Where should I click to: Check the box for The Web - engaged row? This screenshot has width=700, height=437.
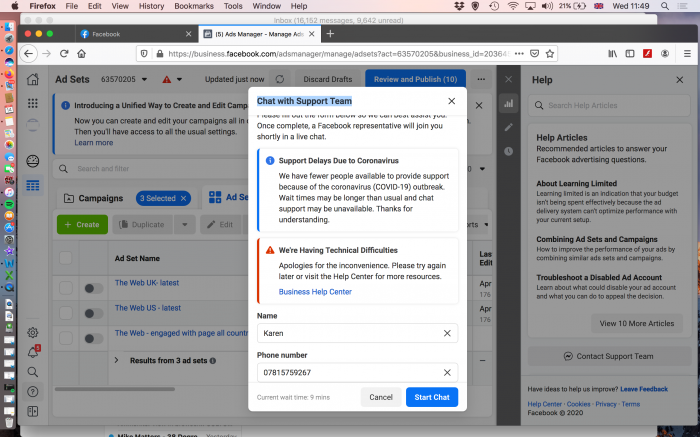(66, 338)
